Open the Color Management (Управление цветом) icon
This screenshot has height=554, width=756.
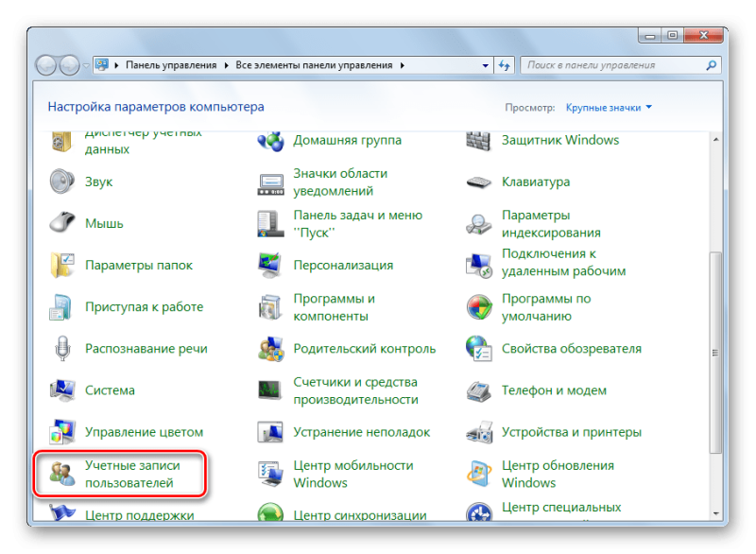coord(62,432)
